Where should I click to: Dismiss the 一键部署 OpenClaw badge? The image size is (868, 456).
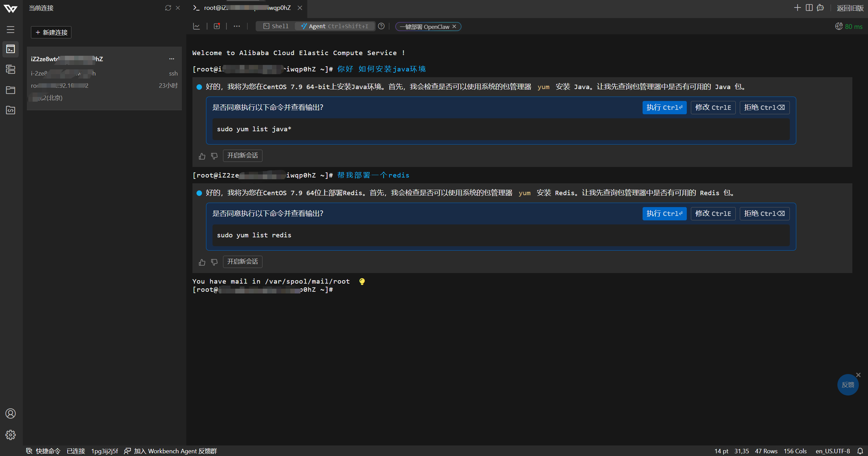pos(455,27)
